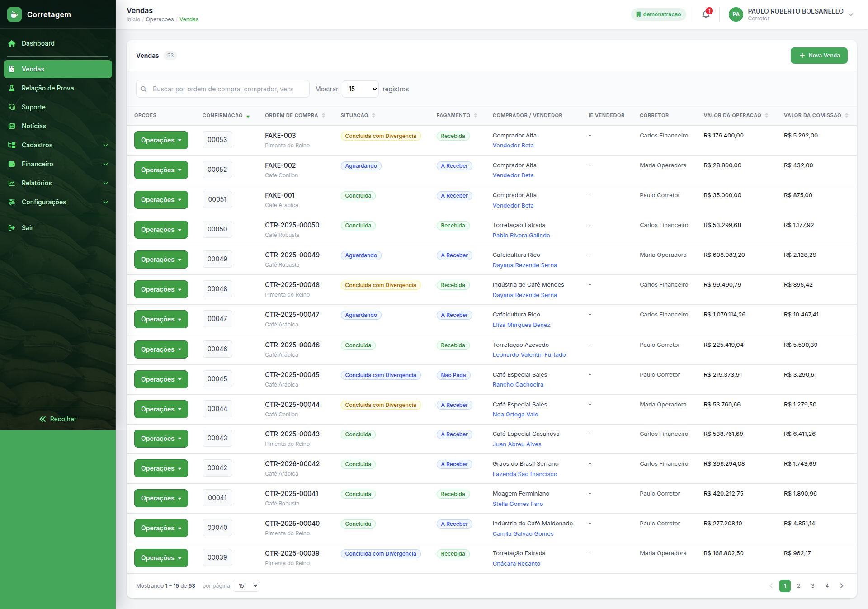Click the PA user avatar circle
This screenshot has height=609, width=868.
click(x=736, y=14)
